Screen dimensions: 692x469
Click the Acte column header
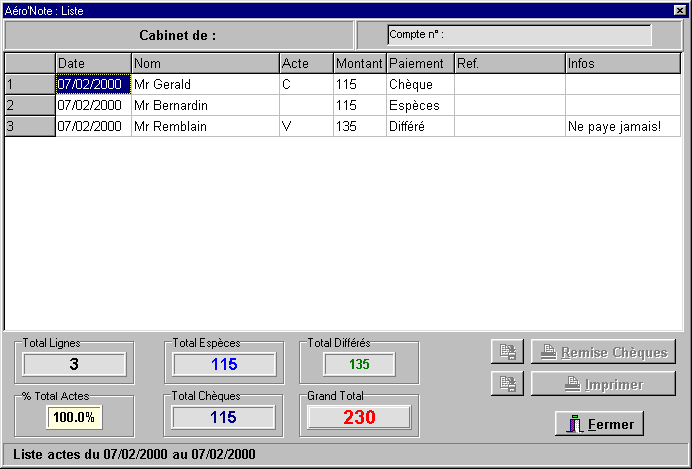[x=306, y=64]
